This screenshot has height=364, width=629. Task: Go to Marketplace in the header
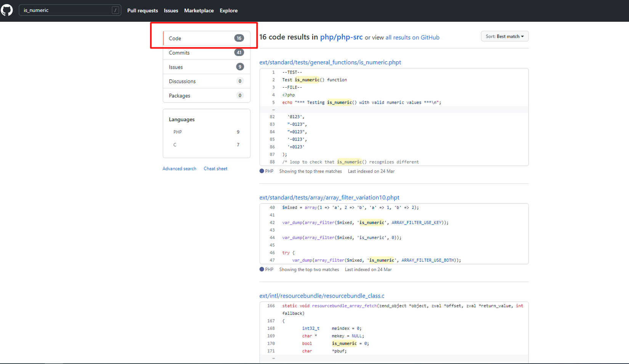pos(199,11)
